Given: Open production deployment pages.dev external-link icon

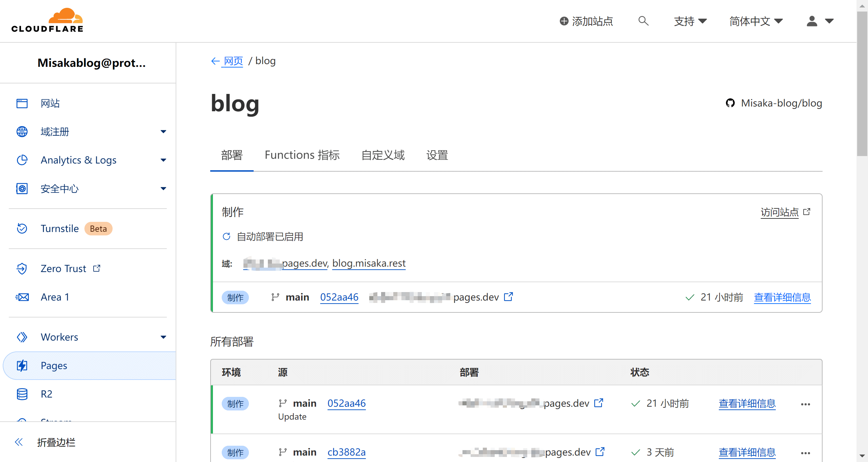Looking at the screenshot, I should click(x=508, y=297).
